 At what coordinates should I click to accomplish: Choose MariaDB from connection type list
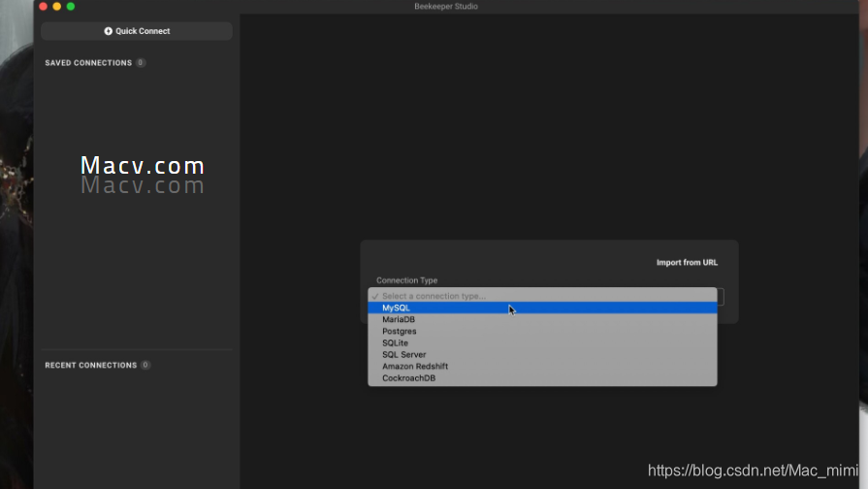pyautogui.click(x=542, y=319)
